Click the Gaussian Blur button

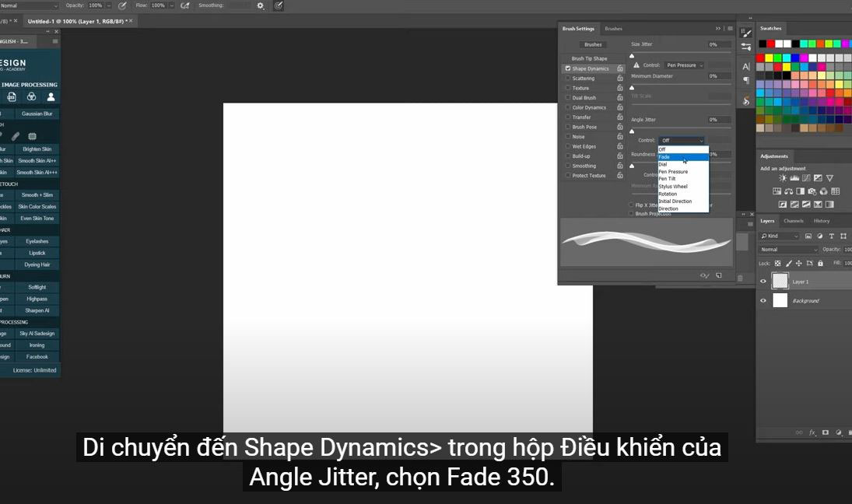(37, 114)
